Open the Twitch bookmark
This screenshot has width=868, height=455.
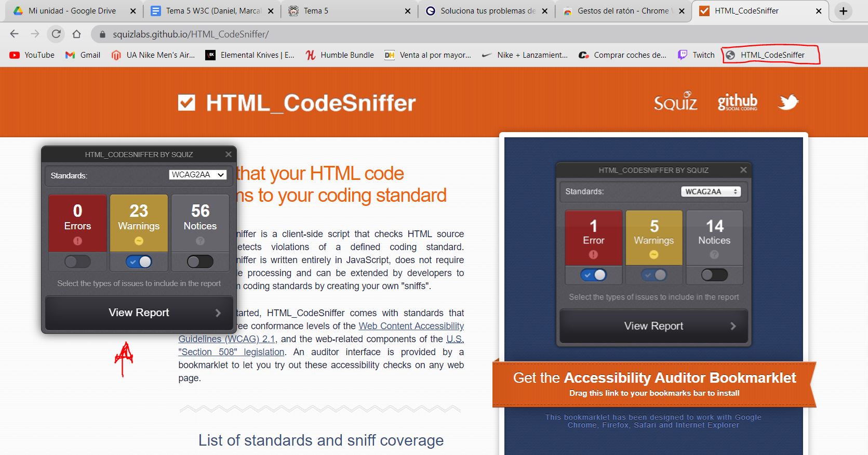[x=696, y=55]
